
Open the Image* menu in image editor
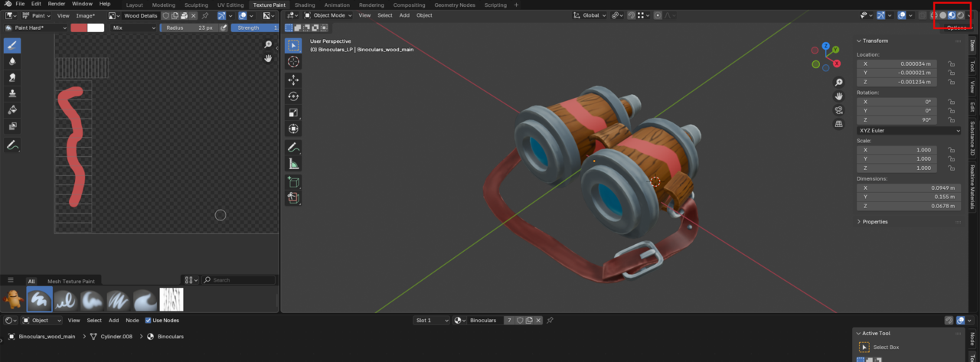(x=86, y=15)
